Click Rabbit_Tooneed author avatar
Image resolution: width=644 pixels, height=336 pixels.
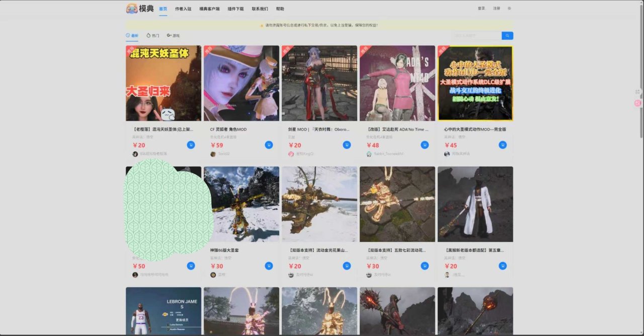pyautogui.click(x=369, y=154)
